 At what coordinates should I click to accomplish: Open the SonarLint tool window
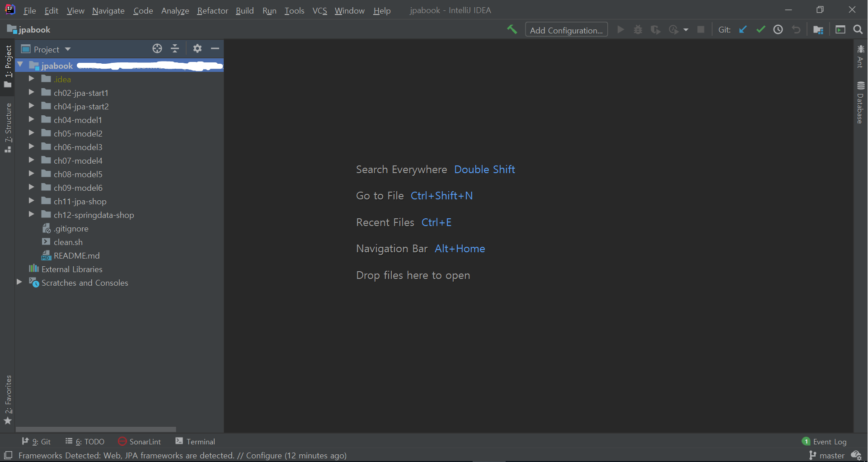tap(140, 442)
